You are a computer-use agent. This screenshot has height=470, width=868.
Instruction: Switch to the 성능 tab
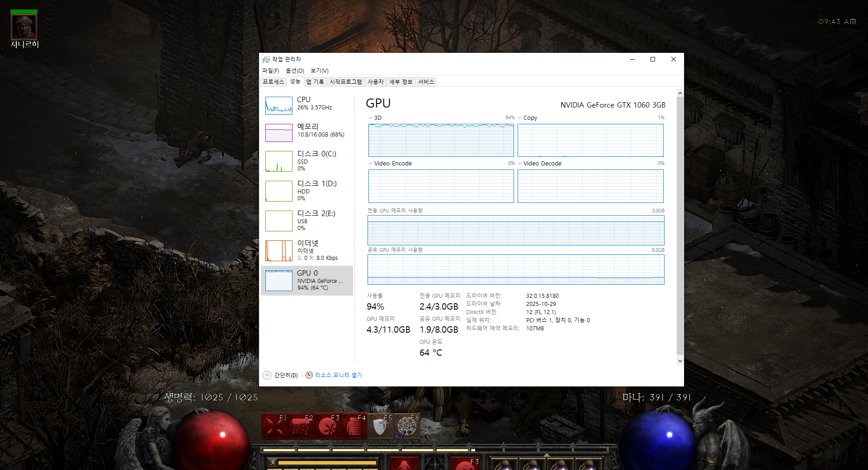pyautogui.click(x=295, y=81)
